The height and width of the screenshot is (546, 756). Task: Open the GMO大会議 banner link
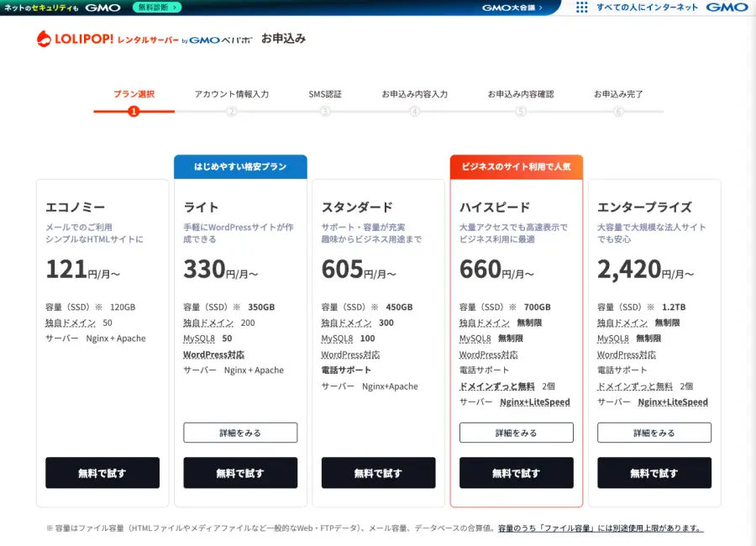point(512,8)
